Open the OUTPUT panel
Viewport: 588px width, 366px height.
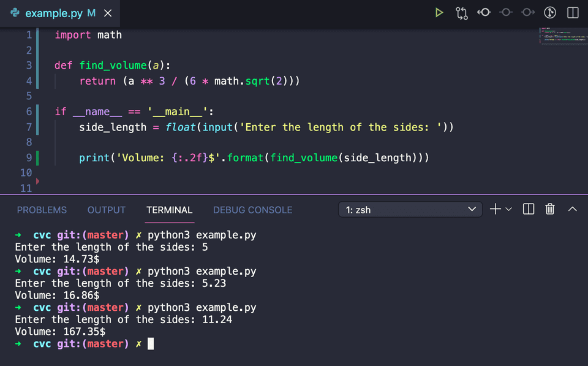106,210
